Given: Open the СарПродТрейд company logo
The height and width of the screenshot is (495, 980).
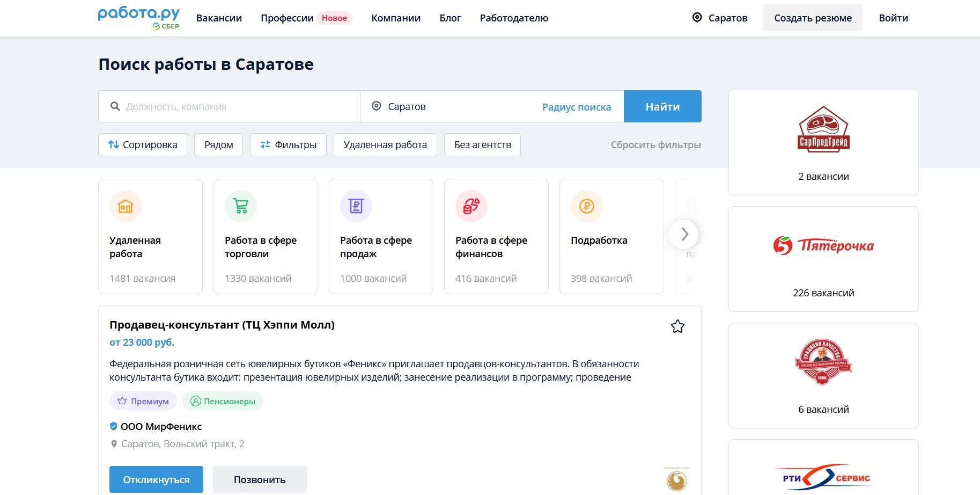Looking at the screenshot, I should pyautogui.click(x=823, y=129).
